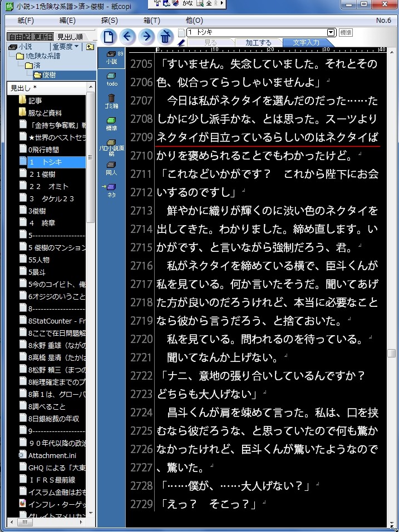Select the 小説 box in the box bar
The width and height of the screenshot is (399, 532).
click(111, 58)
